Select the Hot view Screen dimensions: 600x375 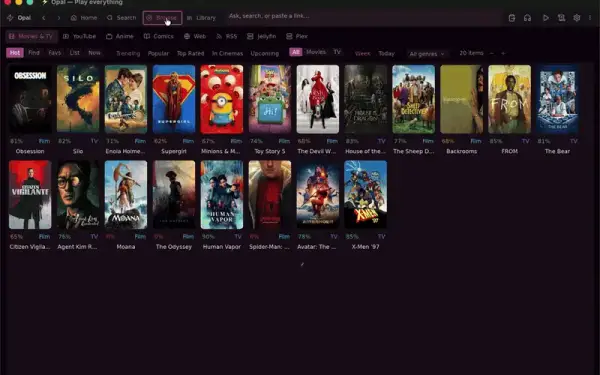click(x=15, y=53)
